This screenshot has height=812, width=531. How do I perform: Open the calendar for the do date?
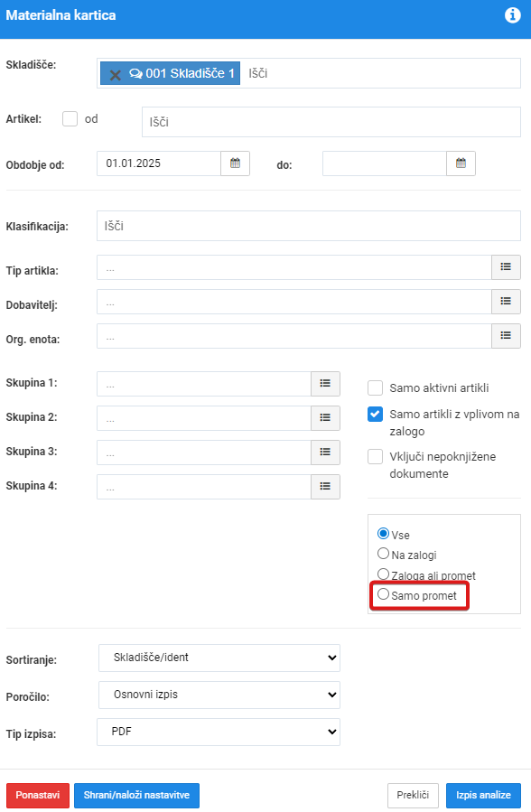(x=461, y=163)
